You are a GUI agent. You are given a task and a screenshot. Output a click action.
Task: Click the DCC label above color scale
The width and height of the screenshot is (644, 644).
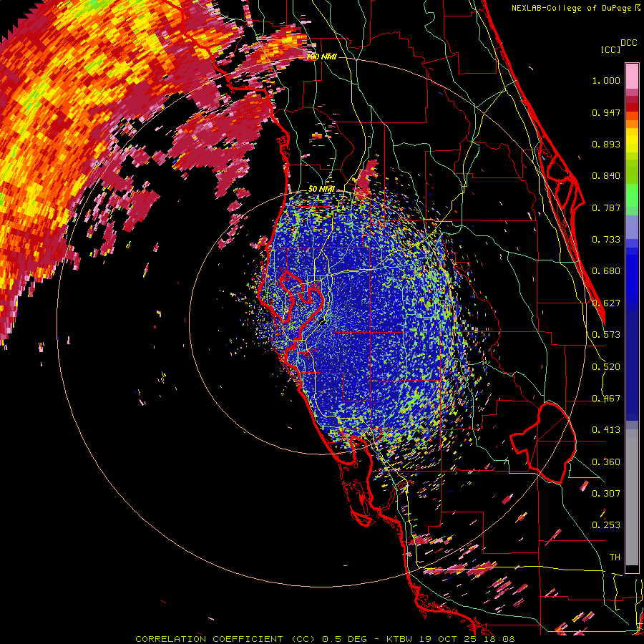628,43
